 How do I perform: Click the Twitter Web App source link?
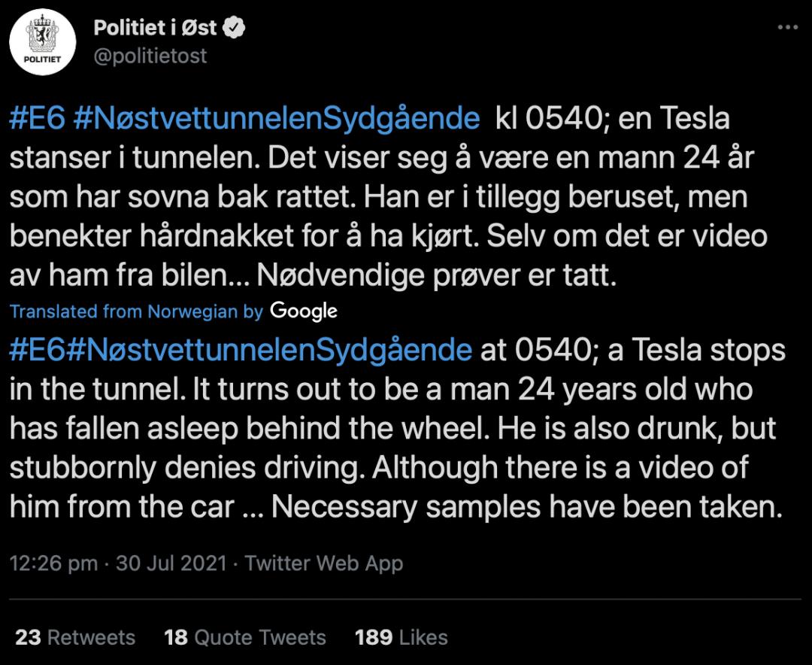(324, 563)
